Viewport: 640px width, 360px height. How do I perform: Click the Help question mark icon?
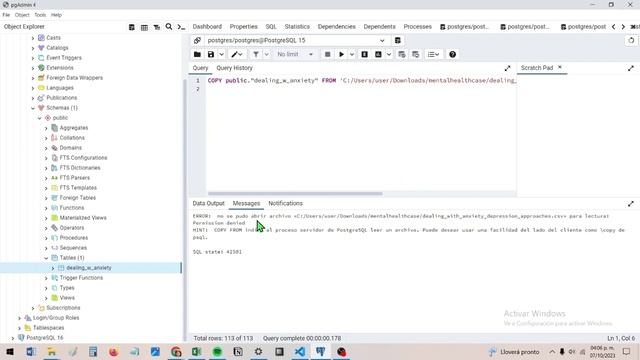[x=452, y=54]
